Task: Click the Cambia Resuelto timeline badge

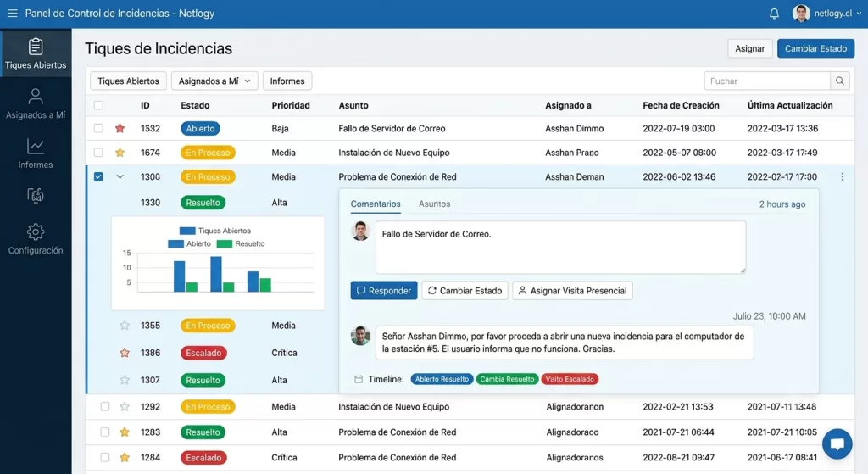Action: [x=507, y=379]
